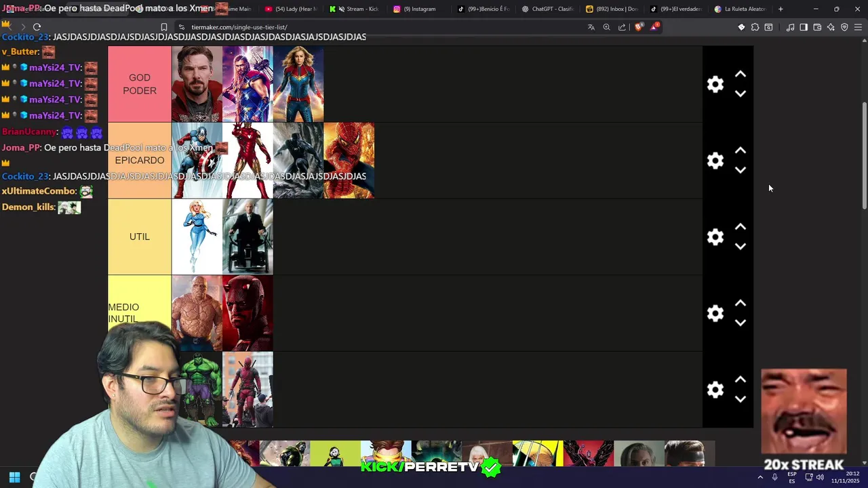
Task: Move MEDIO INUTIL tier down with arrow
Action: click(x=741, y=323)
